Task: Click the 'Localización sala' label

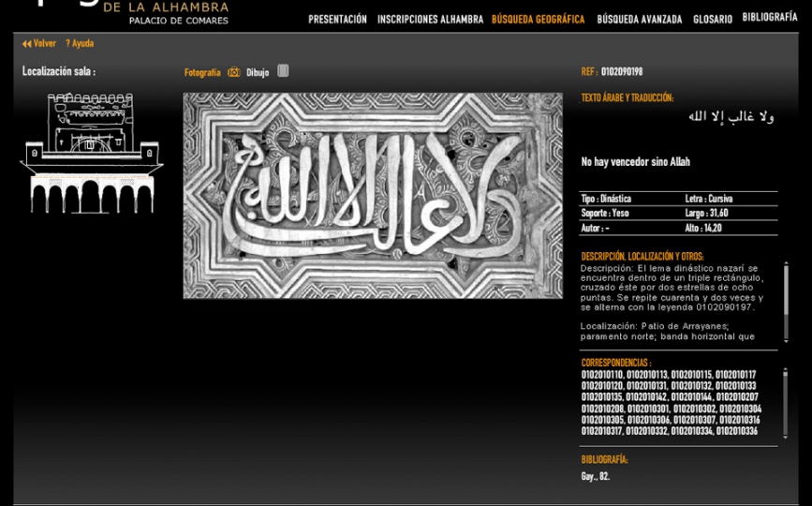Action: tap(59, 71)
